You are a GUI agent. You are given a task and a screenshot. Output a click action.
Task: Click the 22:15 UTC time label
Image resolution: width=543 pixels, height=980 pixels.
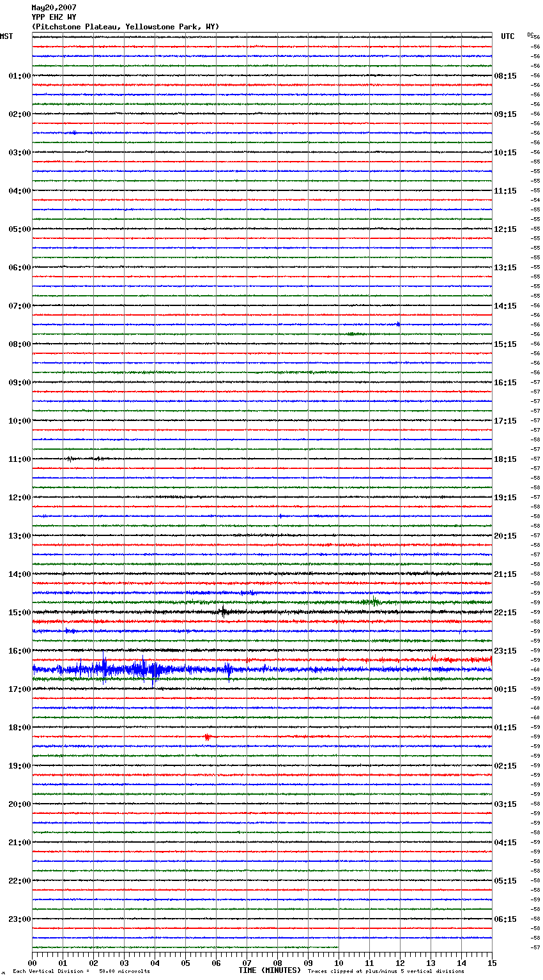505,613
